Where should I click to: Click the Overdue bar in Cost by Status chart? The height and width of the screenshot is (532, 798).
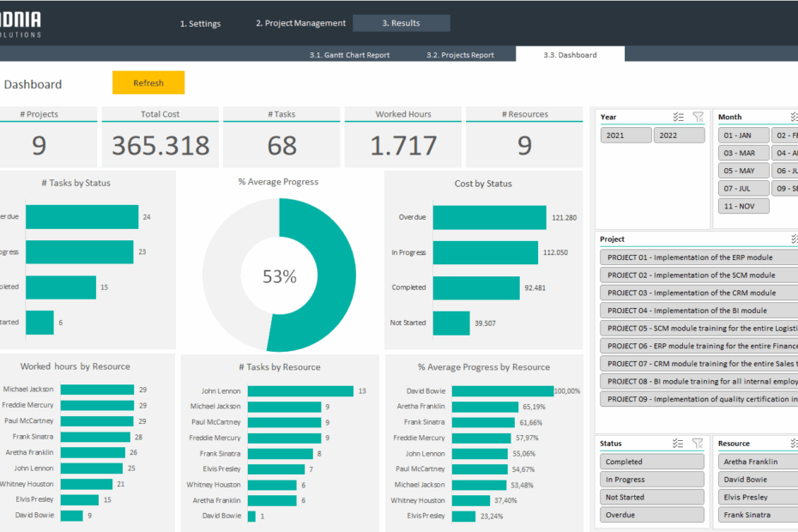point(487,217)
